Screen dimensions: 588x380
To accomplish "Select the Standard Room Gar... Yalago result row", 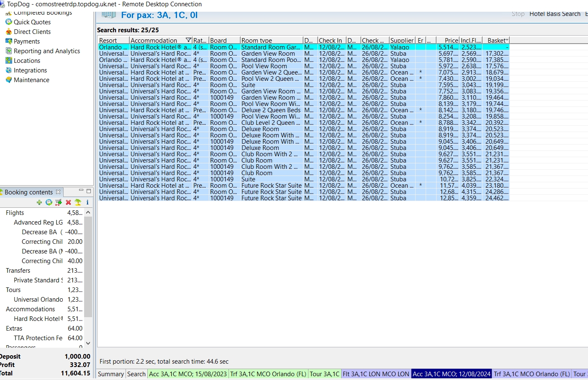I will click(x=303, y=47).
